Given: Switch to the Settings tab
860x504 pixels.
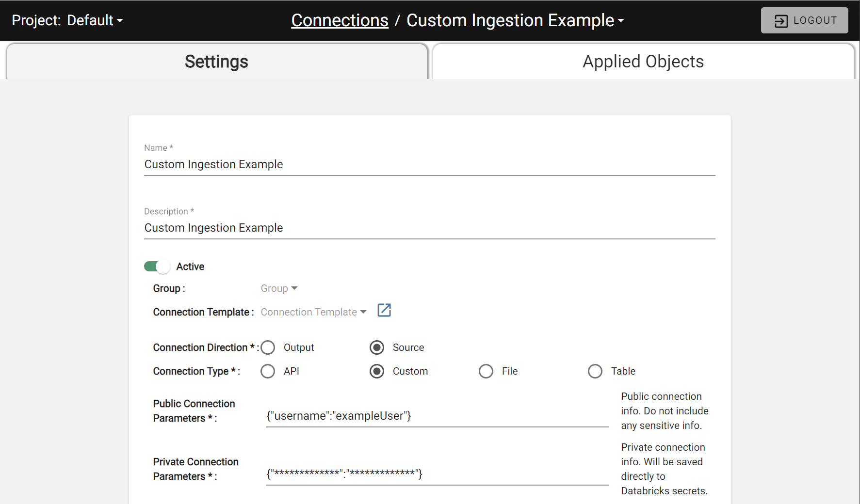Looking at the screenshot, I should [x=216, y=62].
